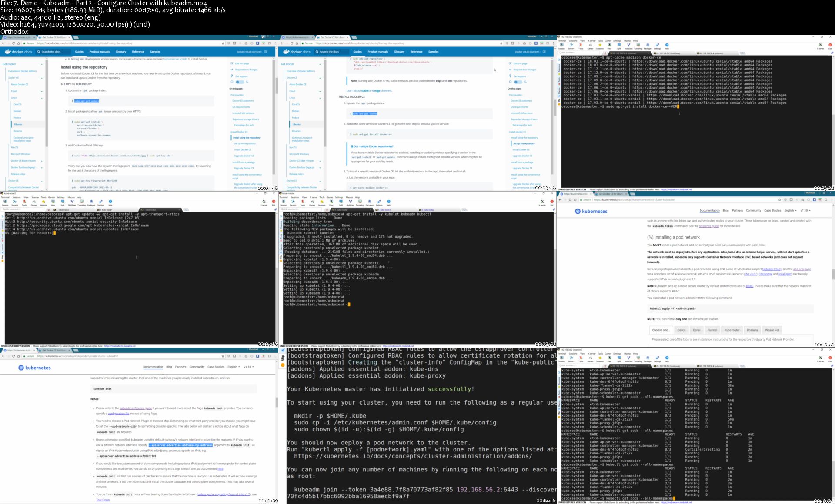835x504 pixels.
Task: Click the red Exit icon in 00:05:22 frame
Action: tap(830, 46)
